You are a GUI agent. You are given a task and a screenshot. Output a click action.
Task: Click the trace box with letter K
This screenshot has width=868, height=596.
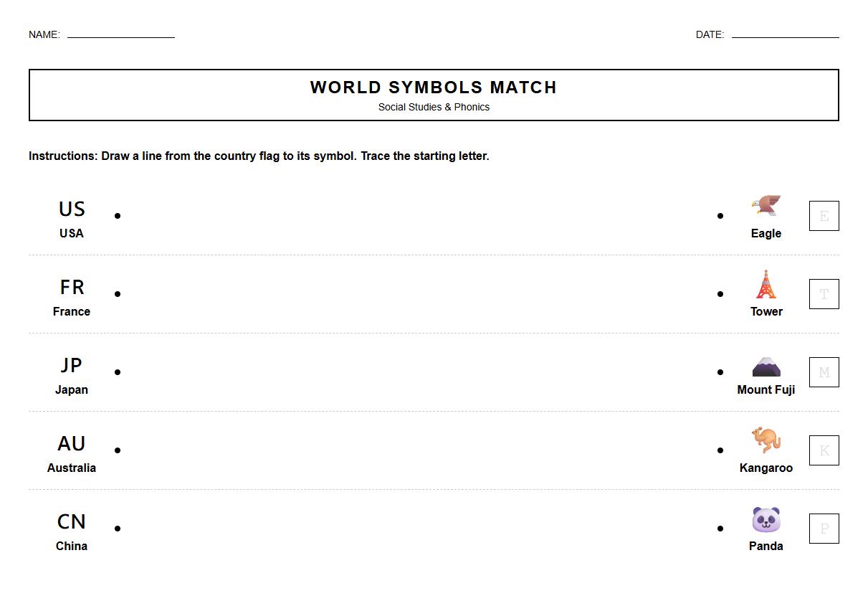tap(824, 450)
